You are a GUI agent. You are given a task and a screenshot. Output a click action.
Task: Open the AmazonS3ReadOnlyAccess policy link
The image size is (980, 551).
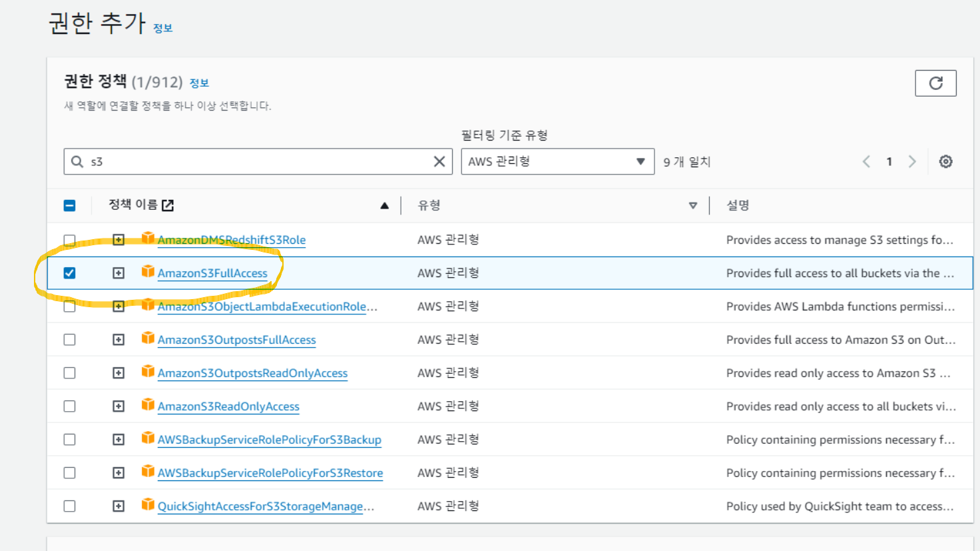point(228,406)
